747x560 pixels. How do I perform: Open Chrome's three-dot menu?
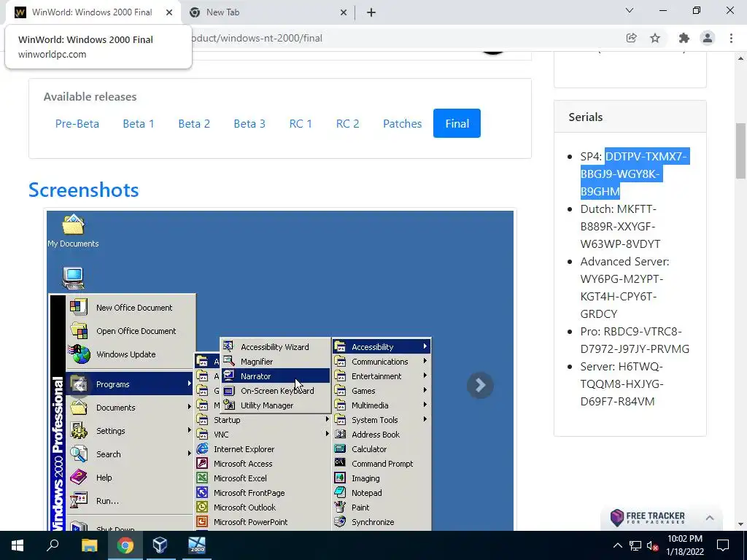pos(731,38)
